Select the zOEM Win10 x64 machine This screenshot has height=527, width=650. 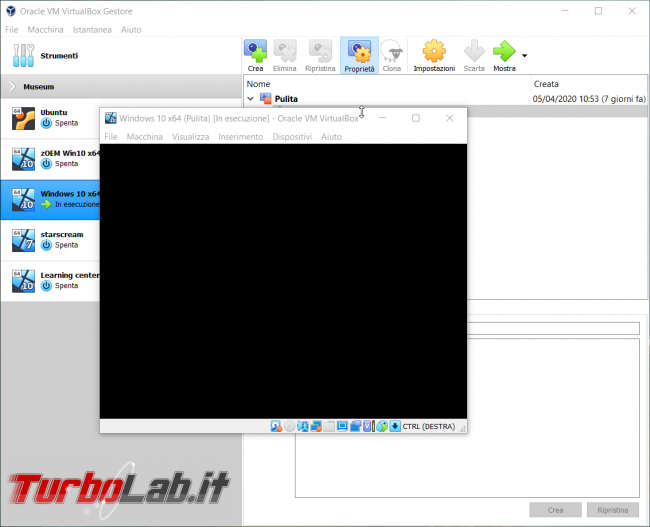tap(50, 159)
